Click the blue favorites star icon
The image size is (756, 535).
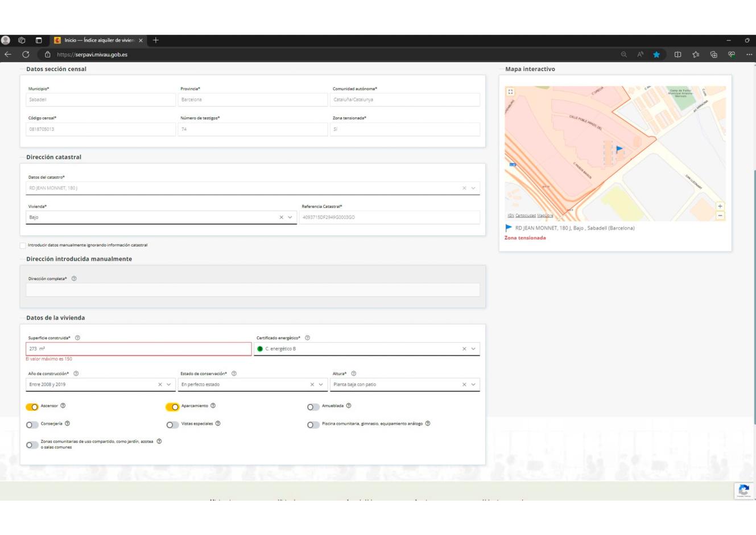tap(657, 55)
